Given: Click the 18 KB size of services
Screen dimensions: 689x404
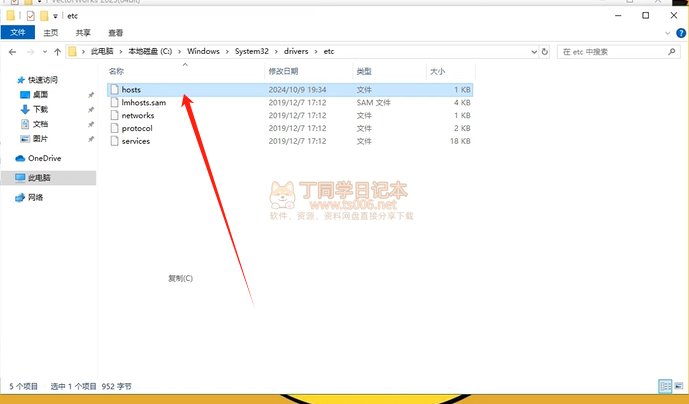Looking at the screenshot, I should (460, 141).
